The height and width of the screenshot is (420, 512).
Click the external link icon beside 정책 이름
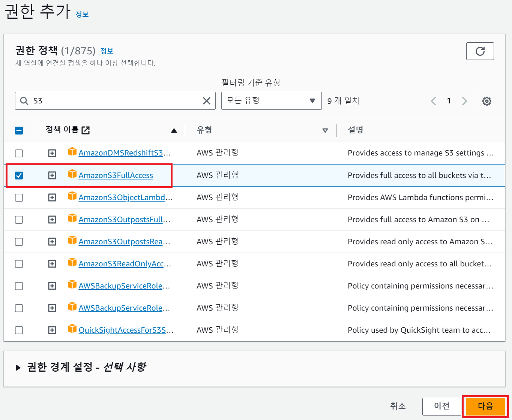[86, 130]
